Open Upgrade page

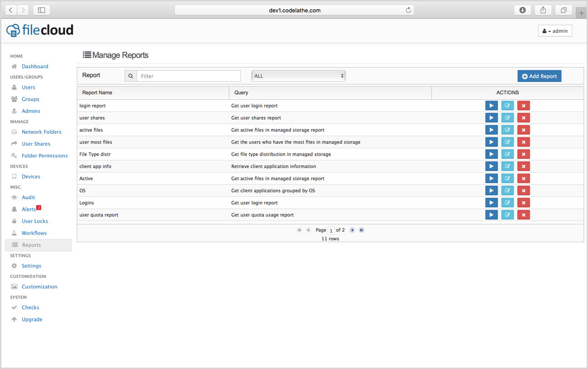click(x=32, y=320)
